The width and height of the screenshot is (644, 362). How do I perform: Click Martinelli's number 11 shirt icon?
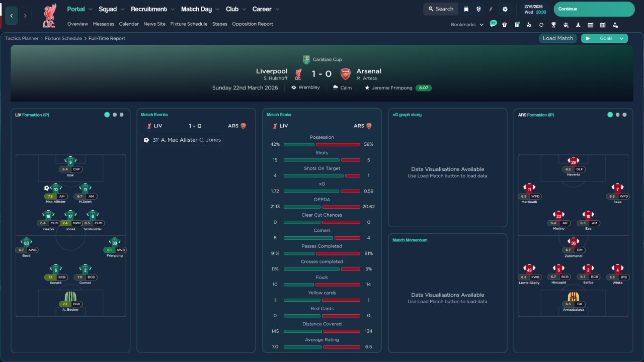[x=529, y=189]
